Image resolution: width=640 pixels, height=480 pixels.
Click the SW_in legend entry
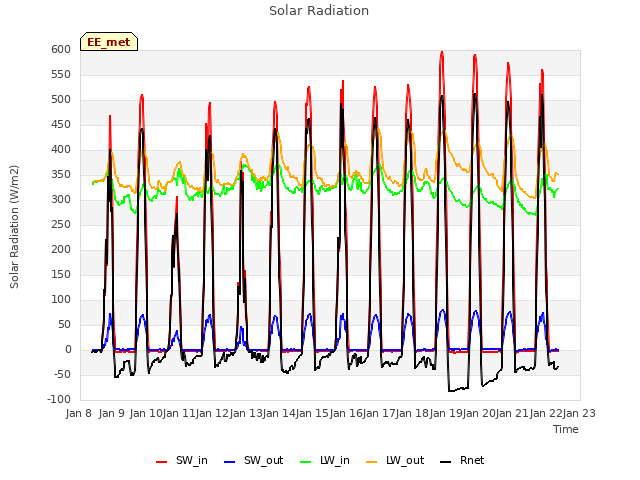click(182, 461)
